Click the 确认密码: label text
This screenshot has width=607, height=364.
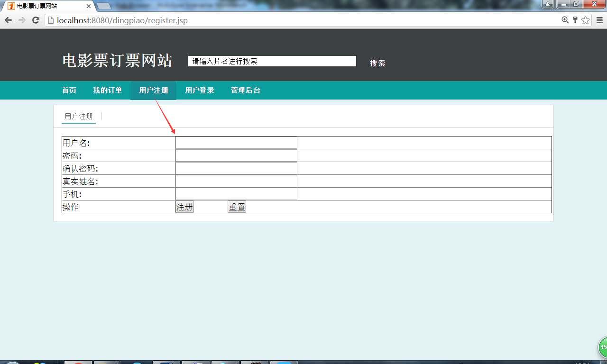(x=80, y=169)
